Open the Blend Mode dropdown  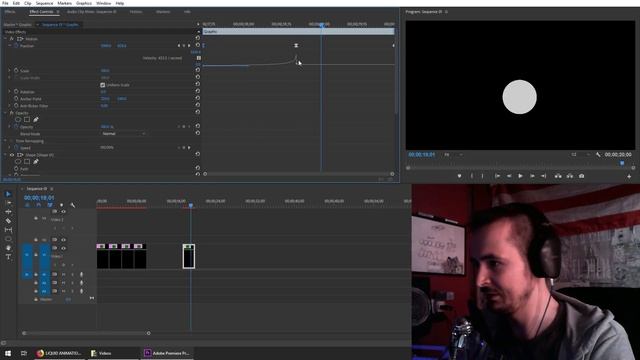click(123, 133)
